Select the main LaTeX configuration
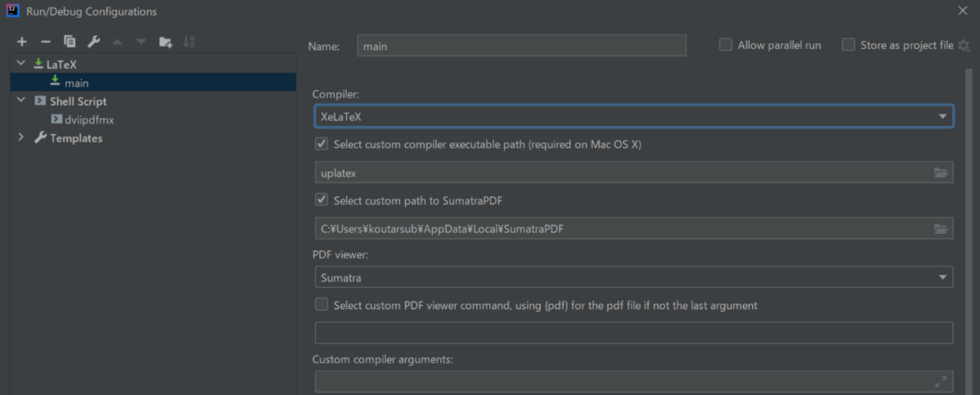Screen dimensions: 980x395 point(76,83)
